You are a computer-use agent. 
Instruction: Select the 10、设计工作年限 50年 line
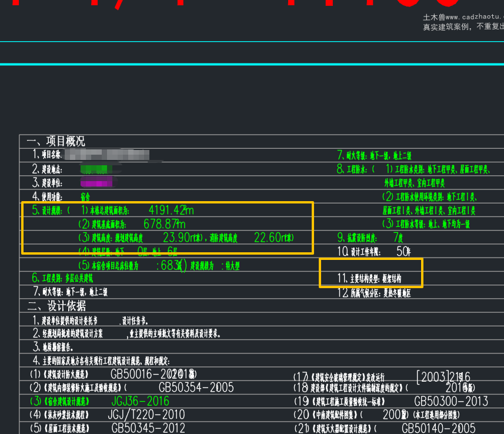[374, 251]
